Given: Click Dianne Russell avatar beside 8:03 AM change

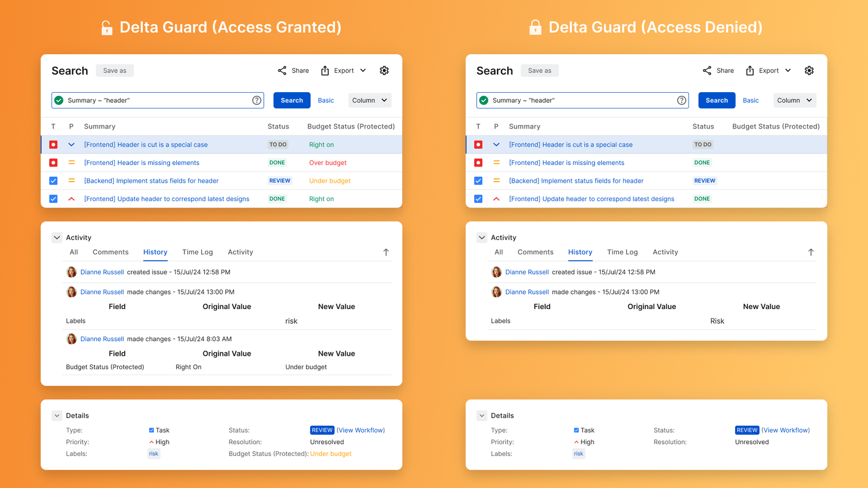Looking at the screenshot, I should (x=71, y=339).
